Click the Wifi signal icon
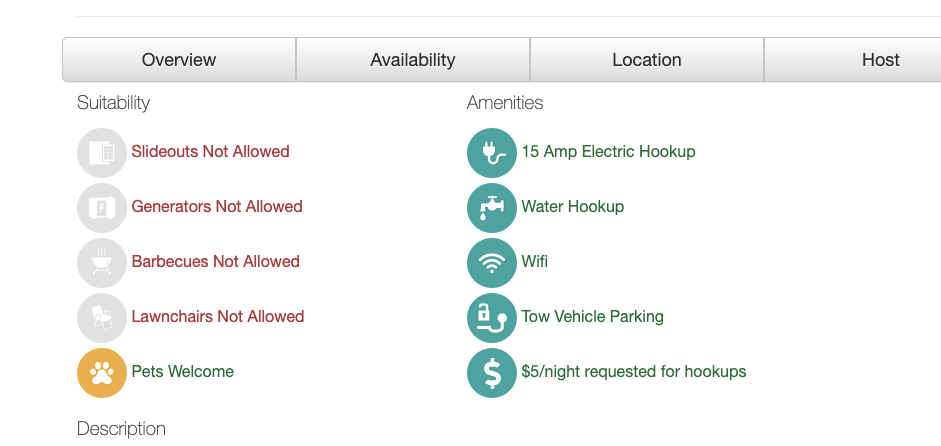 coord(492,263)
